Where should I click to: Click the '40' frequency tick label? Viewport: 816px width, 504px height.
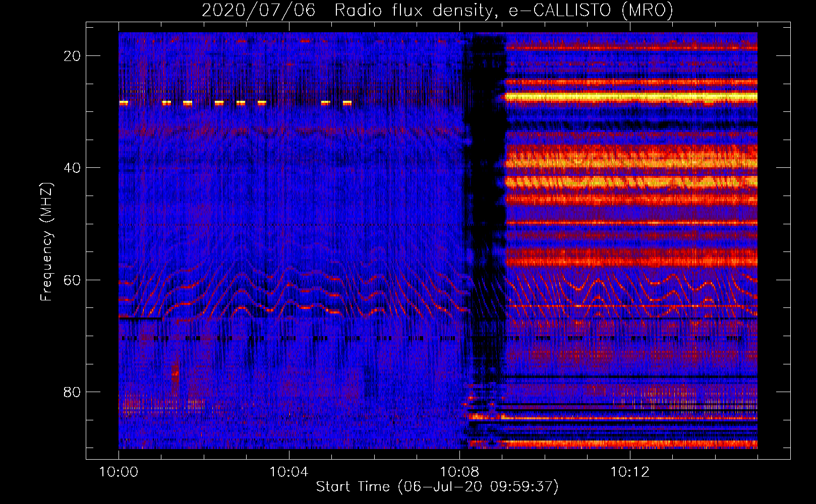(72, 168)
